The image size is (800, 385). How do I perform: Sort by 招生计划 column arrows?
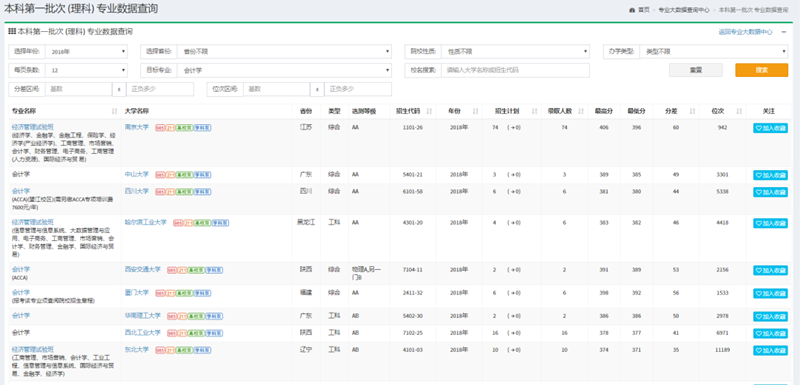[534, 111]
